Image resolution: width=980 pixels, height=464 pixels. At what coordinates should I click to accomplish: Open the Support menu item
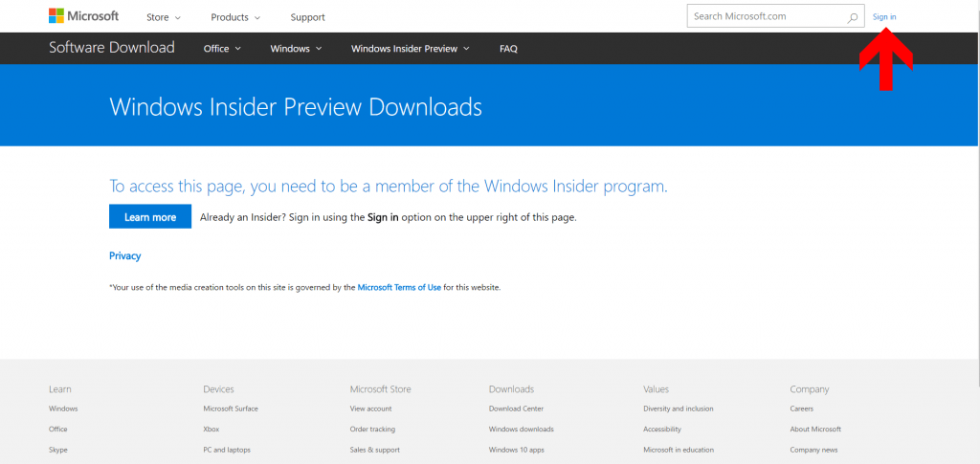pyautogui.click(x=307, y=17)
